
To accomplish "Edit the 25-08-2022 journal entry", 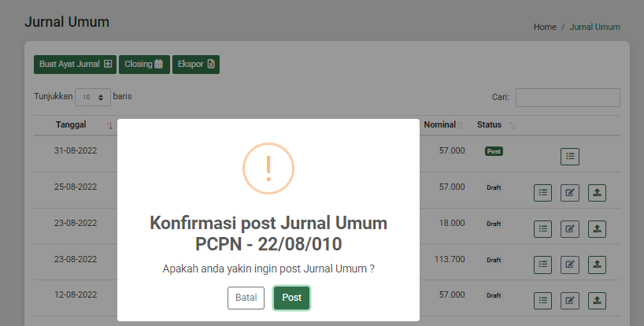I will point(570,193).
